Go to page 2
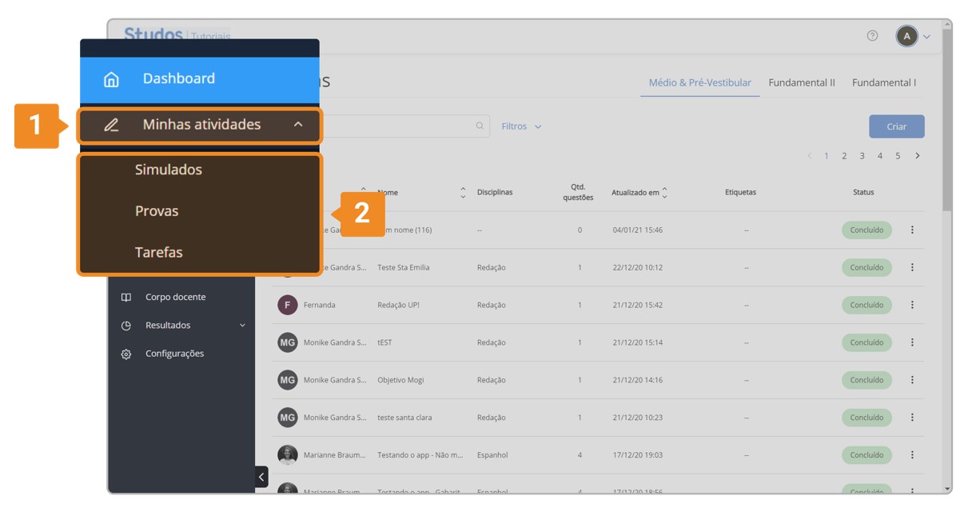This screenshot has height=508, width=980. [x=844, y=156]
